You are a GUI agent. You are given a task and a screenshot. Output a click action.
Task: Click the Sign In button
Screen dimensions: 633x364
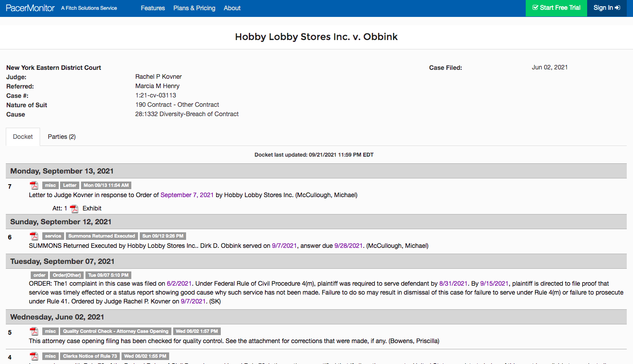coord(607,8)
